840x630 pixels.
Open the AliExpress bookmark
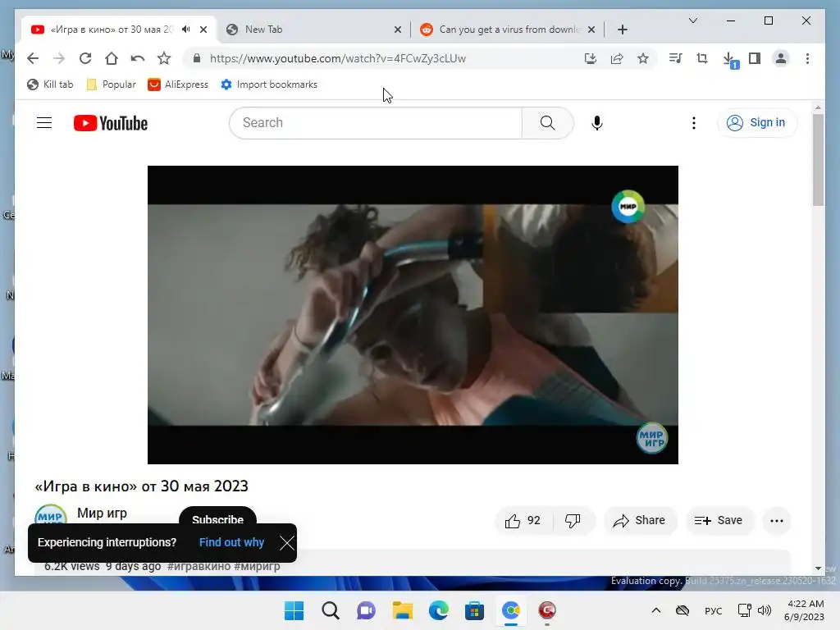(x=178, y=84)
